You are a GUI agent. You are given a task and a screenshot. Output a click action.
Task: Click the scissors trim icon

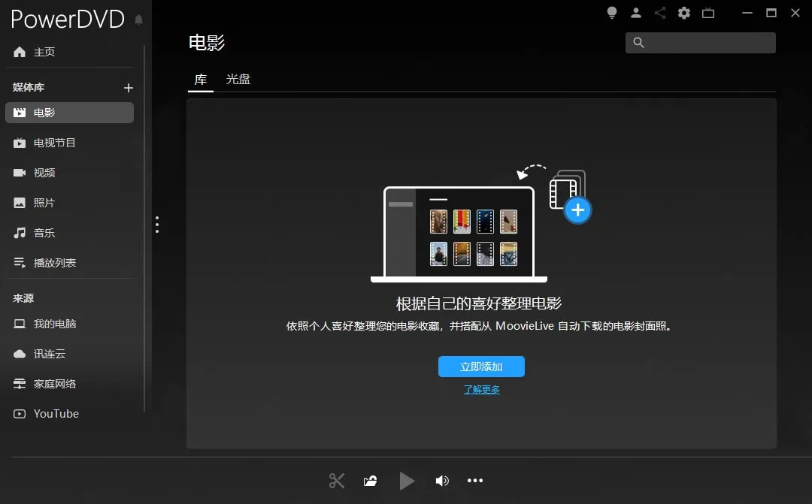pyautogui.click(x=337, y=481)
